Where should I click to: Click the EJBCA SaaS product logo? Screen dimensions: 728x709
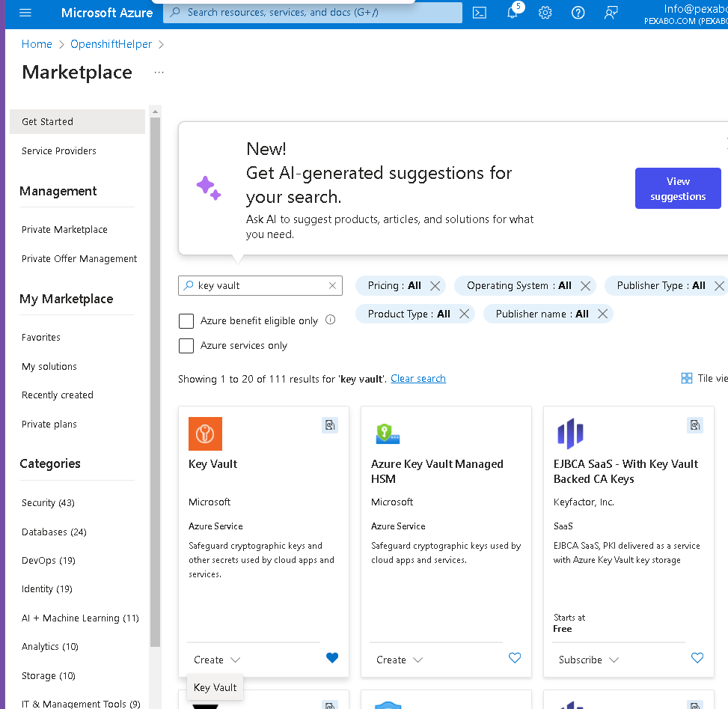570,433
